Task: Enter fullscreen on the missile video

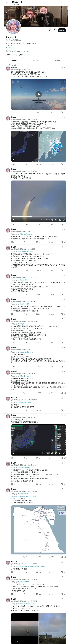Action: point(64,220)
